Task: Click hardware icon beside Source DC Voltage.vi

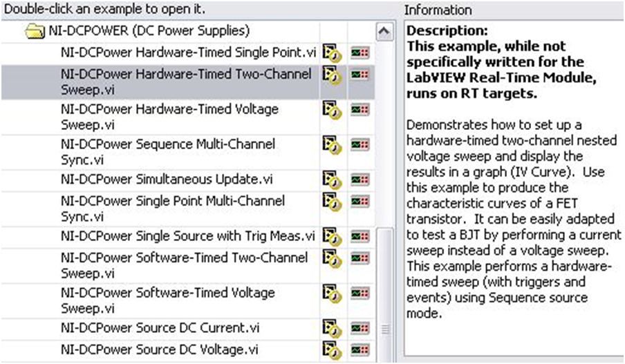Action: pos(360,349)
